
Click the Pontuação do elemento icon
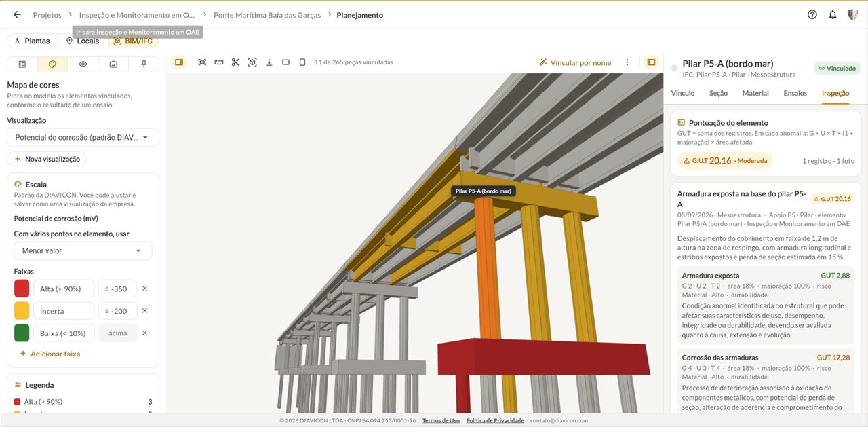point(682,123)
